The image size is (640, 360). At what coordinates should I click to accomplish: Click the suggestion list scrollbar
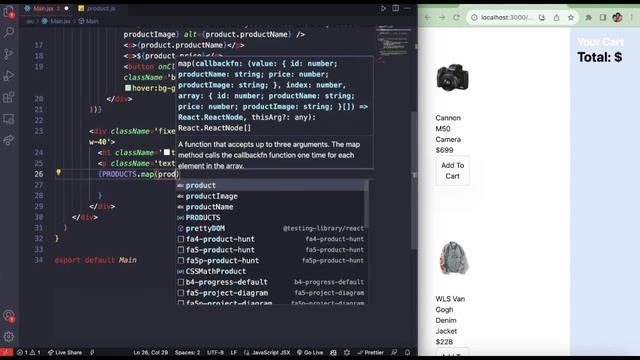pos(366,204)
